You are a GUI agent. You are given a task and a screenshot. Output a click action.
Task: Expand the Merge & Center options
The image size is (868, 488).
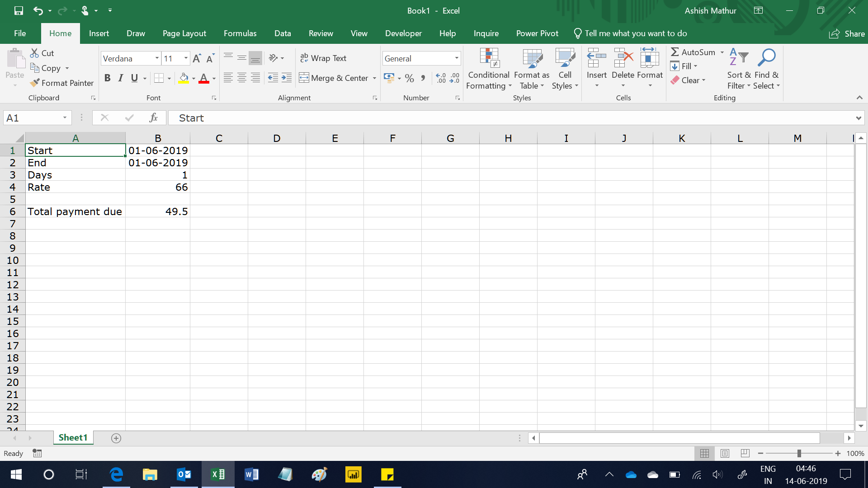click(x=374, y=78)
